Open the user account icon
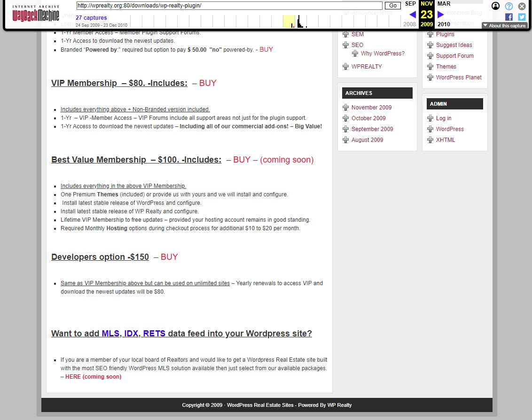This screenshot has height=420, width=532. [x=495, y=6]
